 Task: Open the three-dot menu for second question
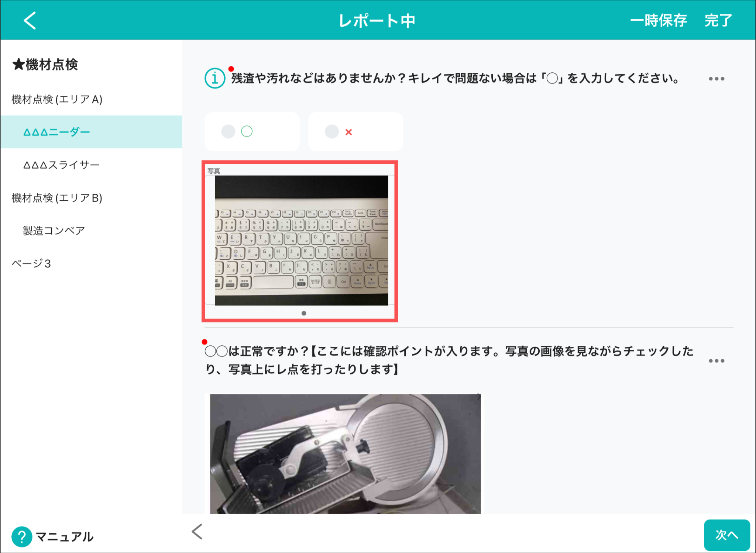pyautogui.click(x=716, y=360)
